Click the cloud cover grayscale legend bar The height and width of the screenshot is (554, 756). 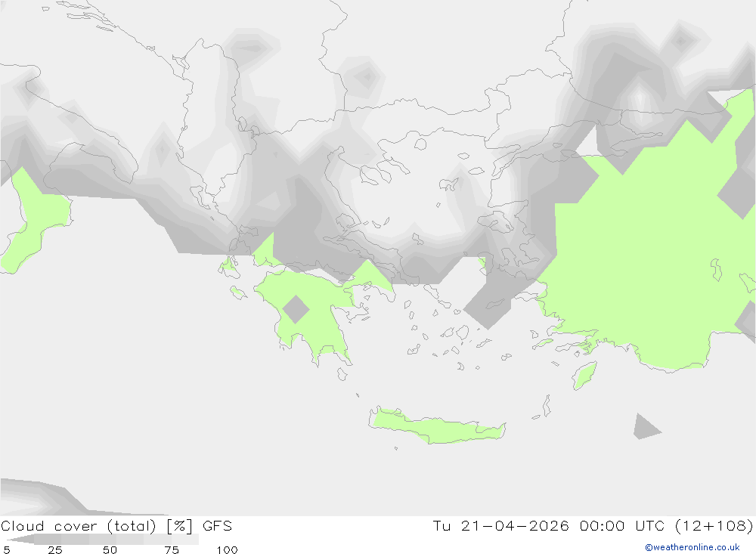coord(103,539)
